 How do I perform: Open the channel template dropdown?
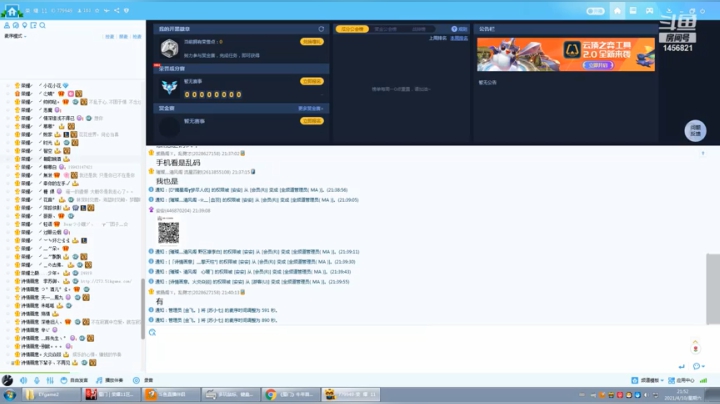647,380
